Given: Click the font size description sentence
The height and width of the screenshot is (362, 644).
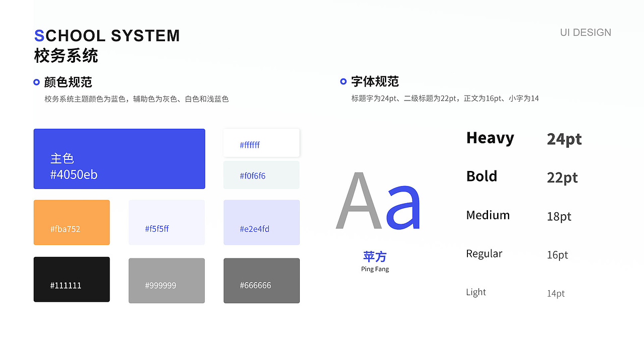Looking at the screenshot, I should 445,99.
